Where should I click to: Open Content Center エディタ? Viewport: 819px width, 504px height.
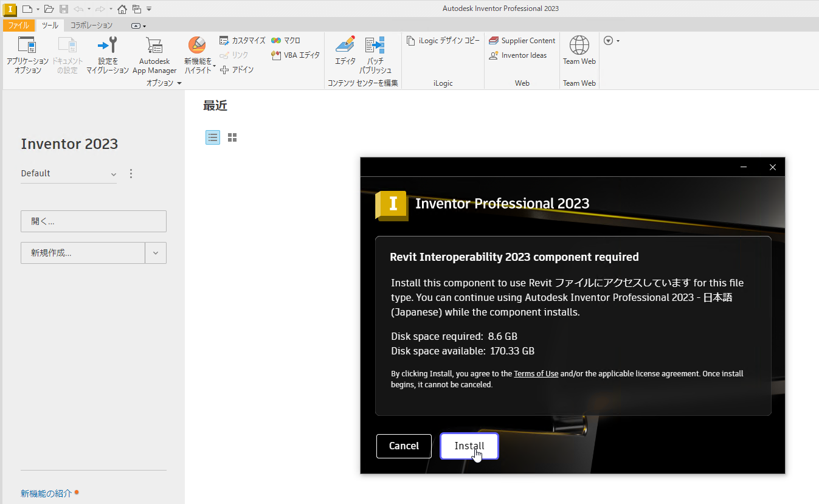click(345, 52)
